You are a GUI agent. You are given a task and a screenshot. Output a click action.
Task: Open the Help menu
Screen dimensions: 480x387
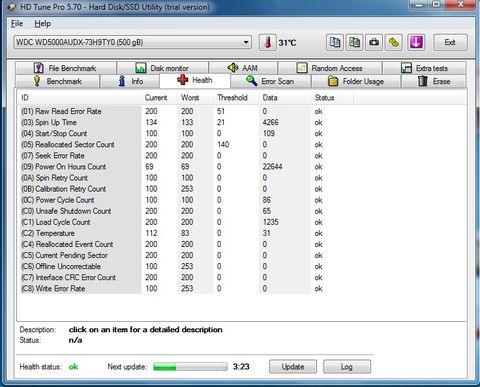click(x=42, y=24)
